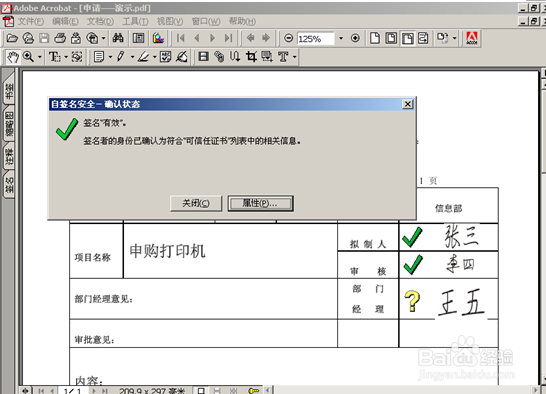The height and width of the screenshot is (394, 546).
Task: Go to the next page arrow
Action: (212, 38)
